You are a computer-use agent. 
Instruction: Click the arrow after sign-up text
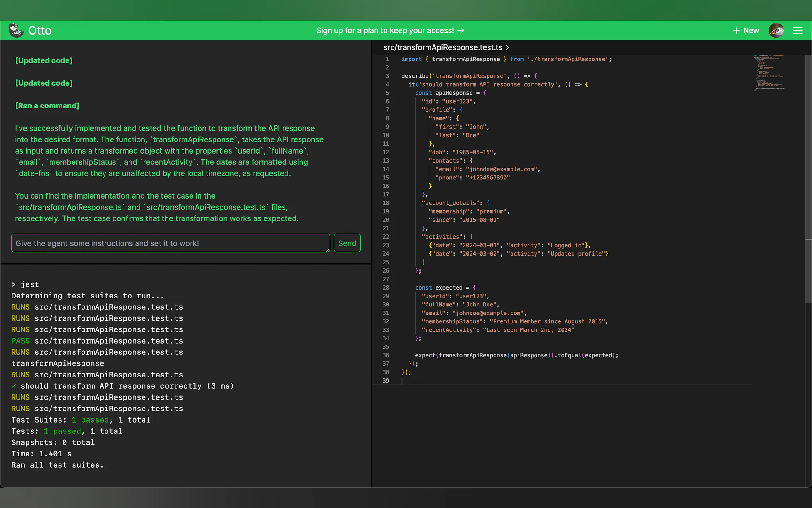461,31
